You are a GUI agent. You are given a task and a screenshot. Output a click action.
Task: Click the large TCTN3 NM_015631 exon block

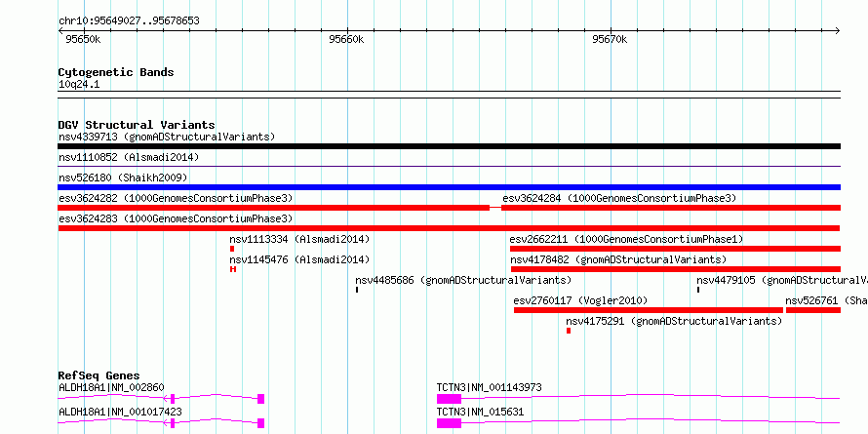449,423
